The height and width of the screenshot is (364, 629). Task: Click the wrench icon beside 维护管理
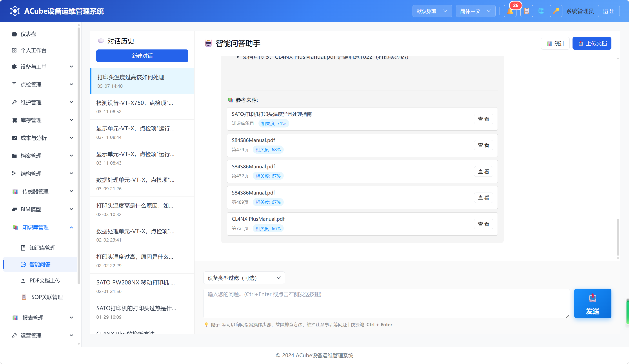(14, 102)
